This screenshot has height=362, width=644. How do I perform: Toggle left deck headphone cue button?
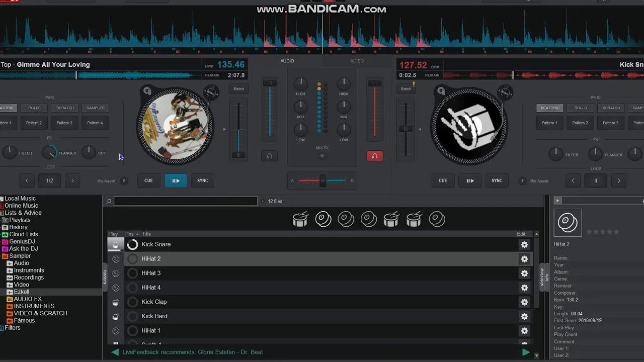click(269, 156)
